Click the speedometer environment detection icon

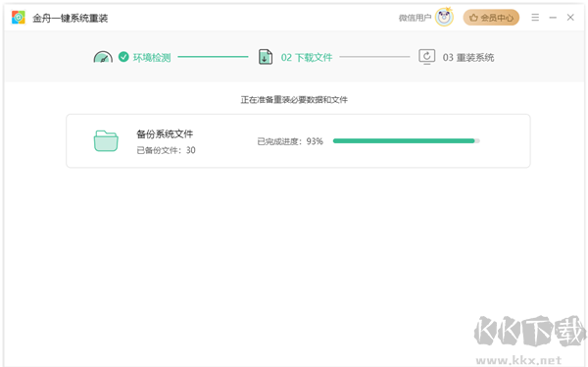tap(103, 57)
